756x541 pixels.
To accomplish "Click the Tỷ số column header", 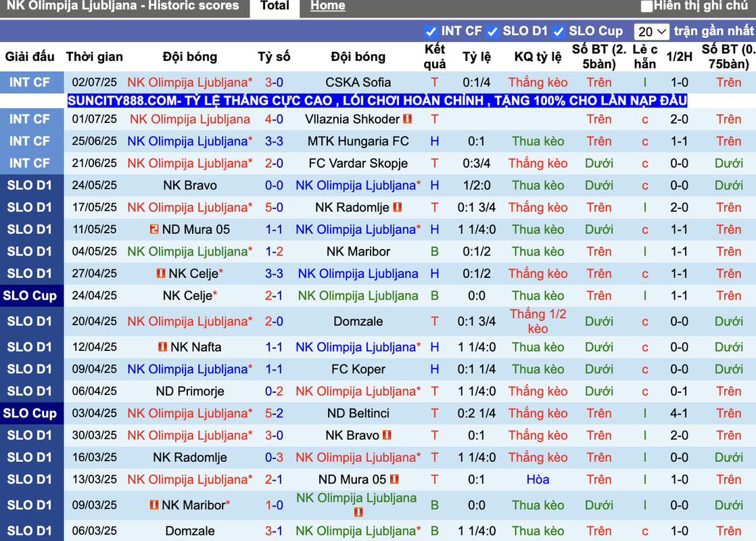I will [274, 57].
